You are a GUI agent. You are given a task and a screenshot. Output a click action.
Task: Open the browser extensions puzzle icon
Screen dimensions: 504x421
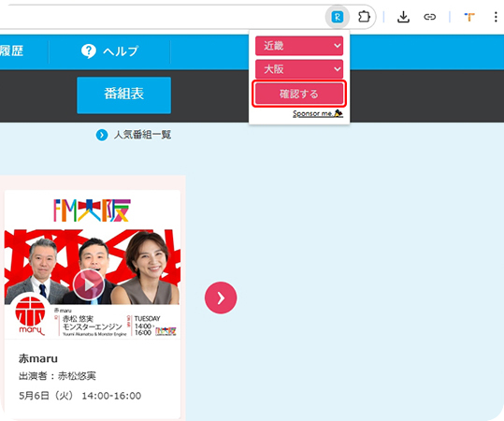364,17
